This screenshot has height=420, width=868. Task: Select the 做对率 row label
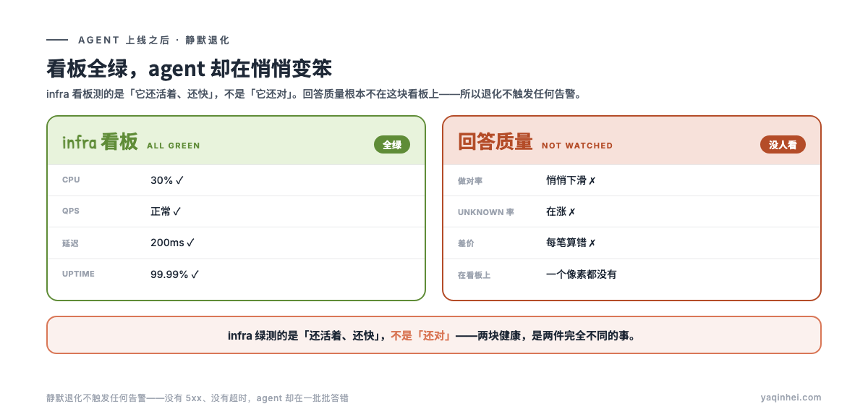(x=470, y=180)
